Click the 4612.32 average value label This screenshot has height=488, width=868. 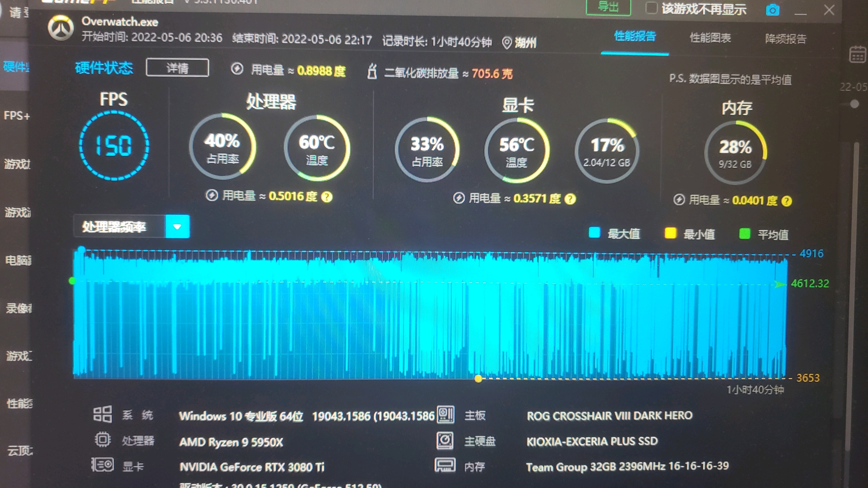point(810,283)
